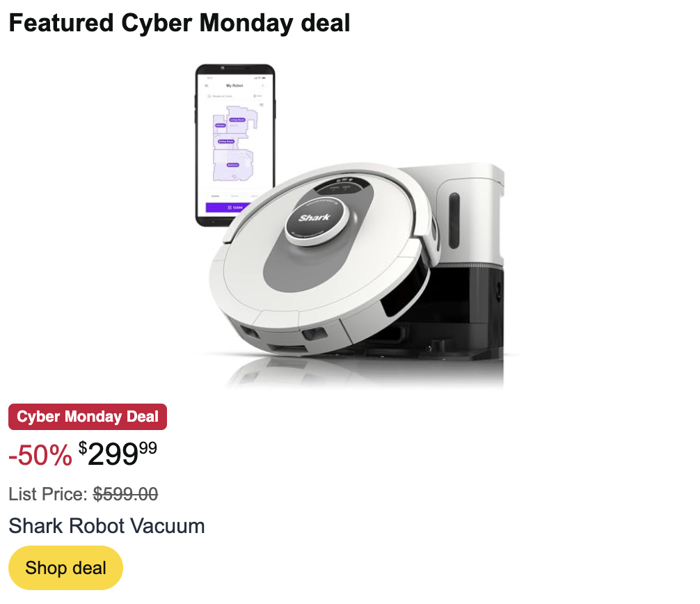
Task: Click the -50% discount percentage
Action: [x=40, y=455]
